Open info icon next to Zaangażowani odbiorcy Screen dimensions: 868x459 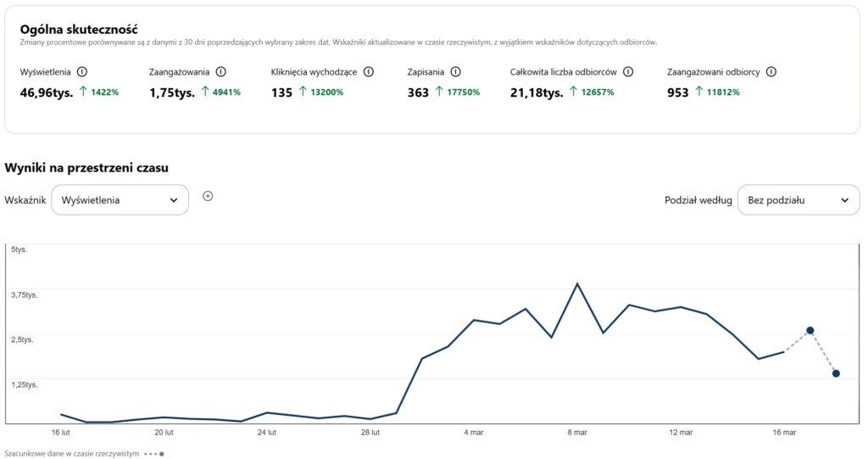(x=771, y=72)
